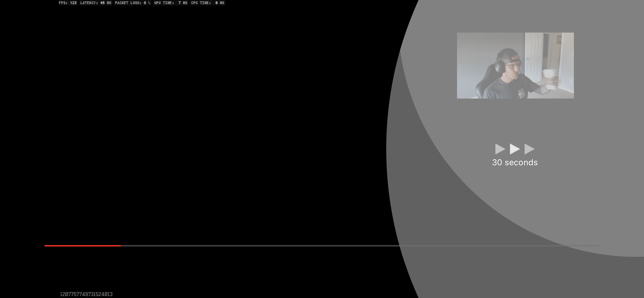Click the CPU TIME: 8 MS readout

tap(207, 3)
